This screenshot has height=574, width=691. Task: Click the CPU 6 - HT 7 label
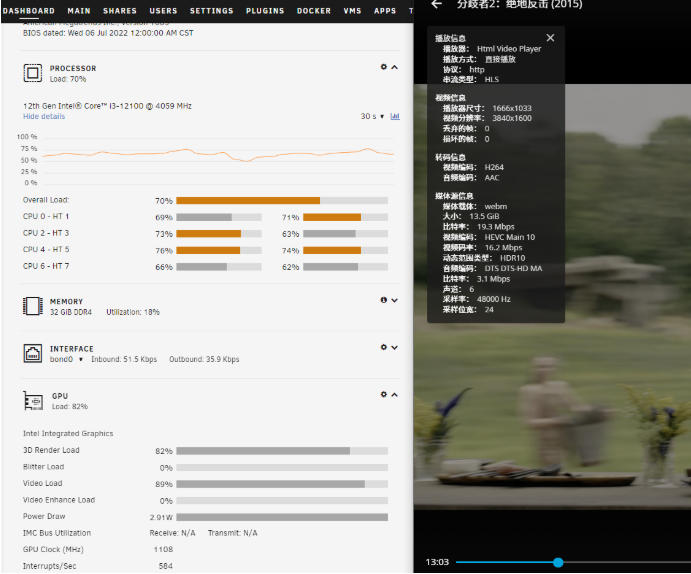tap(46, 266)
